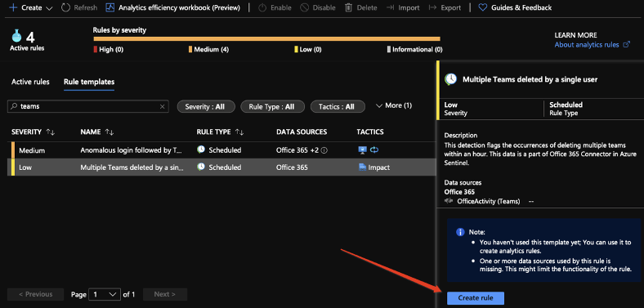This screenshot has width=644, height=308.
Task: Click the info icon in the Note box
Action: [x=460, y=232]
